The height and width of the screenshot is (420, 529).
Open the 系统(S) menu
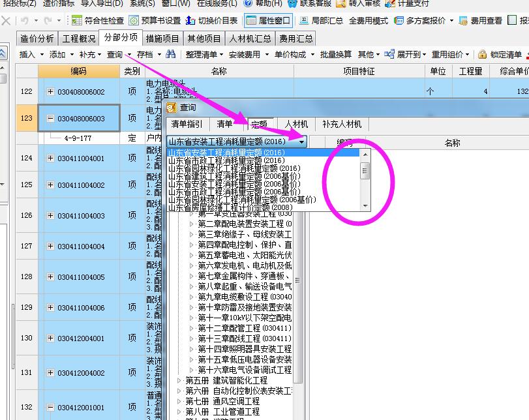pos(142,3)
